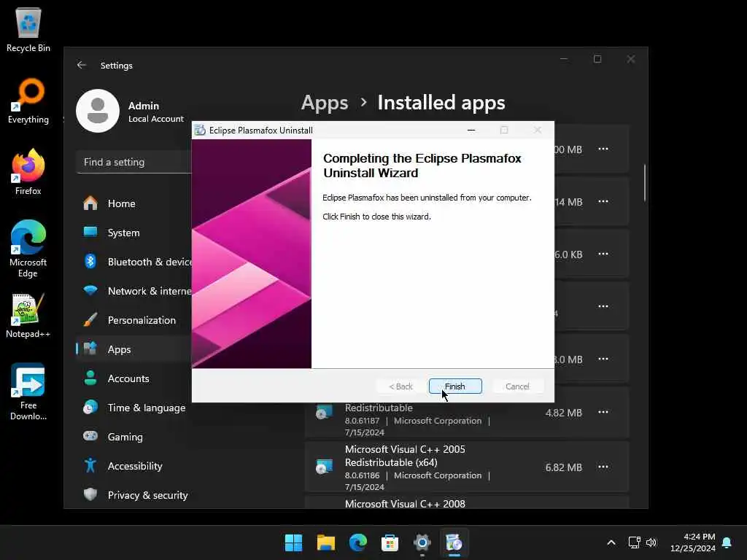The height and width of the screenshot is (560, 747).
Task: Click Cancel in the uninstall wizard
Action: tap(517, 386)
